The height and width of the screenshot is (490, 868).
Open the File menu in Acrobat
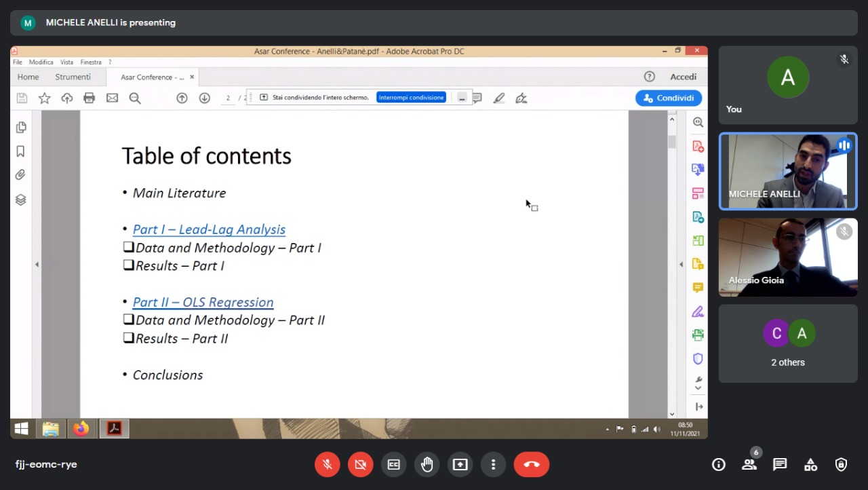pyautogui.click(x=18, y=62)
